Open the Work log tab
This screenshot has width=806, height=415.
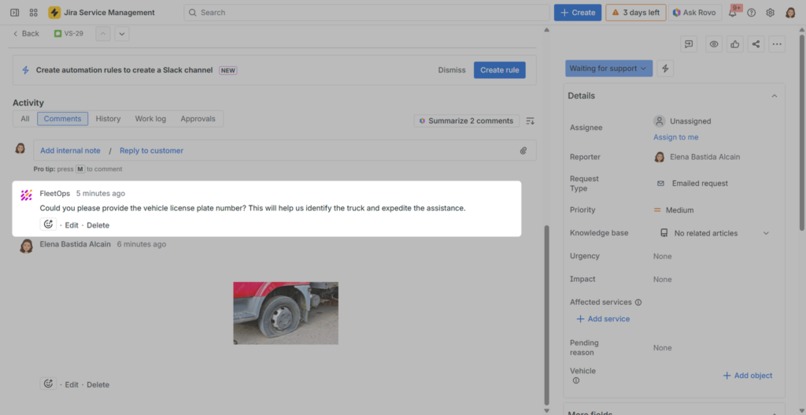pos(151,119)
